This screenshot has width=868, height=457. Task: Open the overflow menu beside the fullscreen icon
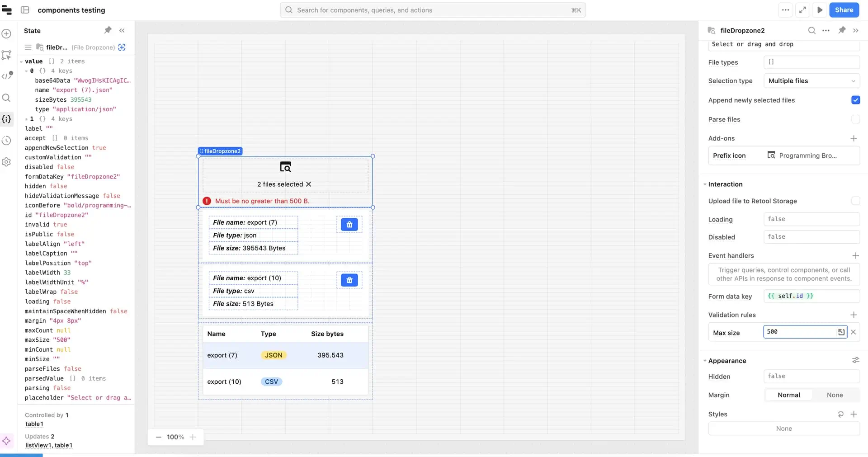click(786, 9)
